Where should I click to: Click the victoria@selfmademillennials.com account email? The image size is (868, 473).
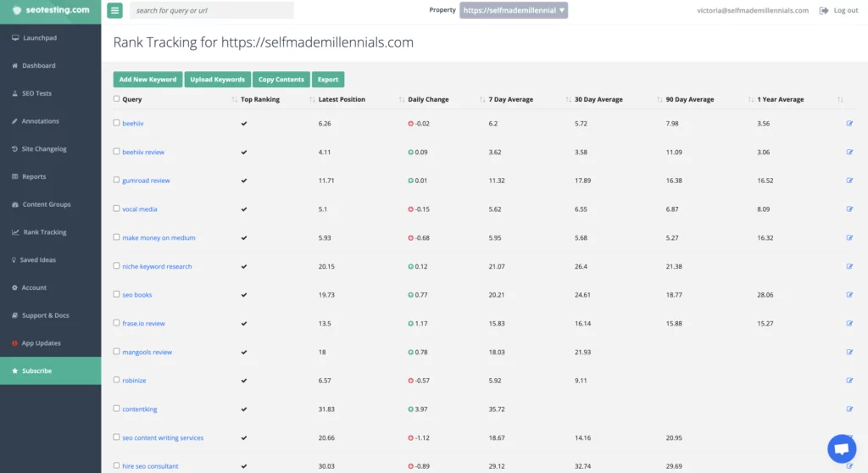(x=753, y=10)
